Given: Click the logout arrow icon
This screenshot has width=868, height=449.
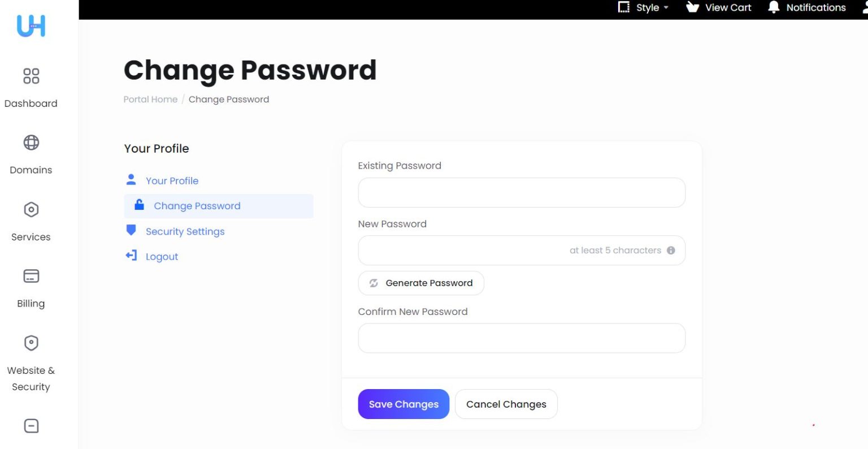Looking at the screenshot, I should coord(131,255).
